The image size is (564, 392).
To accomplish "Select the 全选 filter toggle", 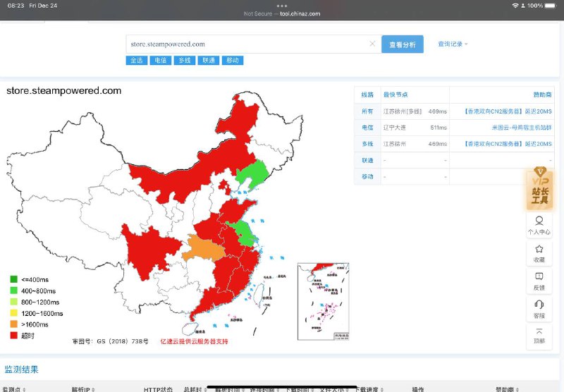I will tap(136, 60).
